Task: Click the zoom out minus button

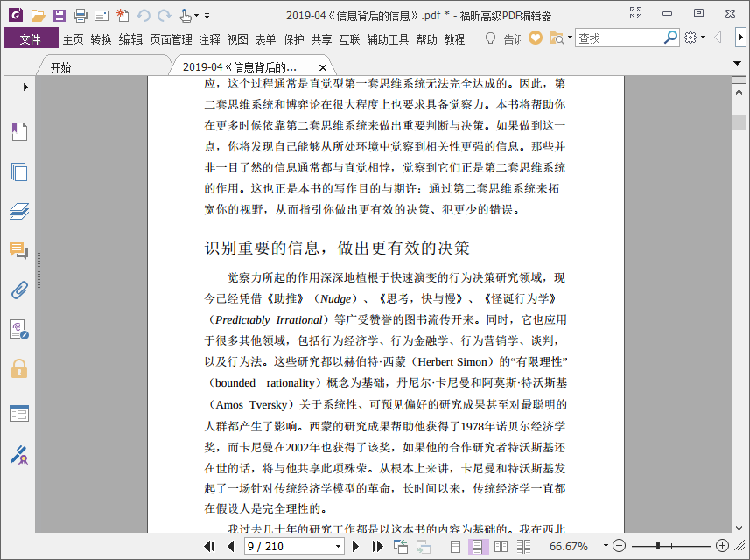Action: [619, 546]
